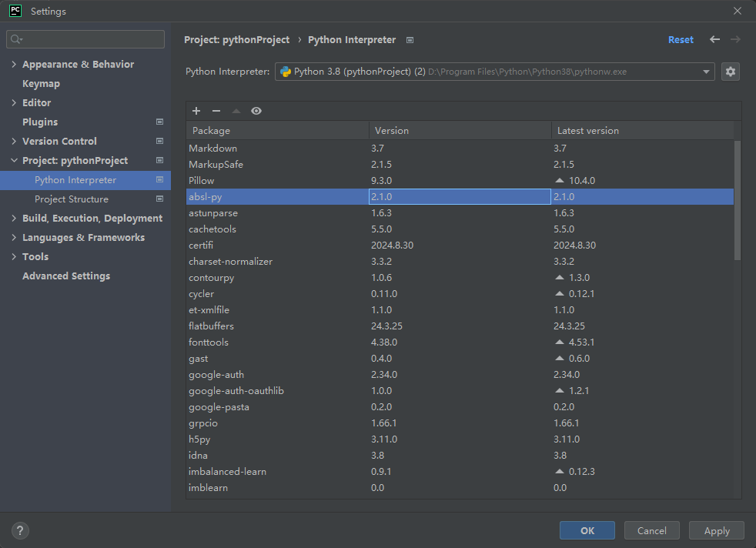Screen dimensions: 756x548
Task: Select the grpcio package row
Action: pyautogui.click(x=460, y=423)
